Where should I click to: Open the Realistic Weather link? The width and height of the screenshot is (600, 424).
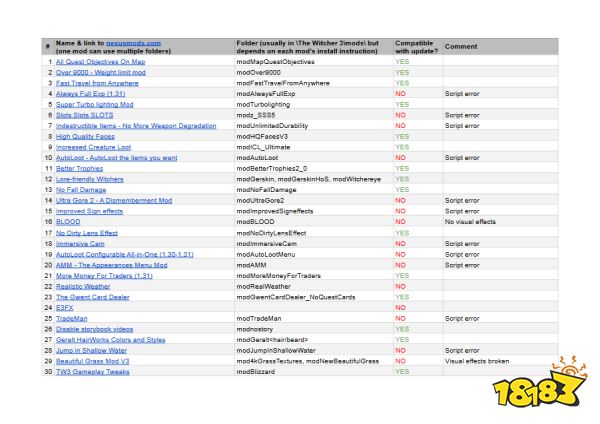click(84, 286)
